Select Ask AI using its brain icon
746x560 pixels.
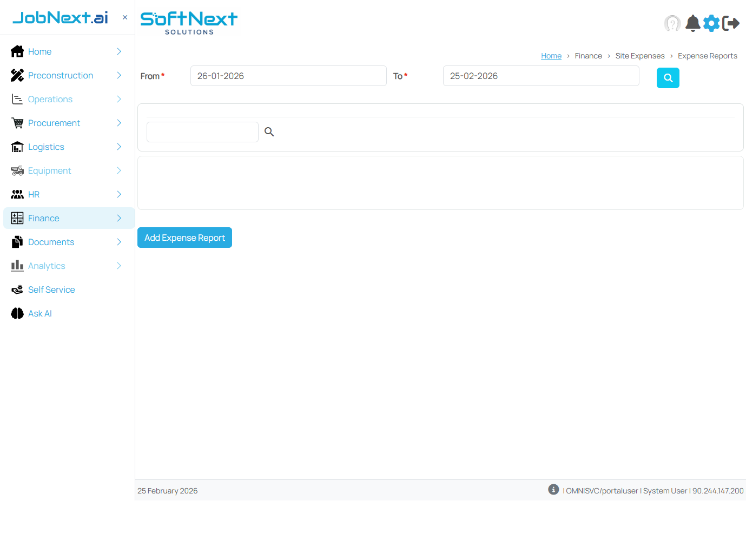click(17, 313)
